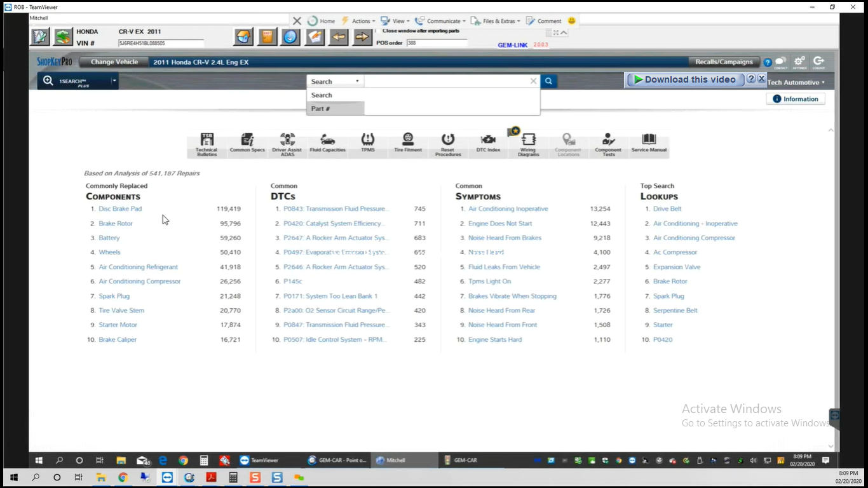The width and height of the screenshot is (868, 488).
Task: Open Google Chrome from the taskbar
Action: click(x=123, y=478)
